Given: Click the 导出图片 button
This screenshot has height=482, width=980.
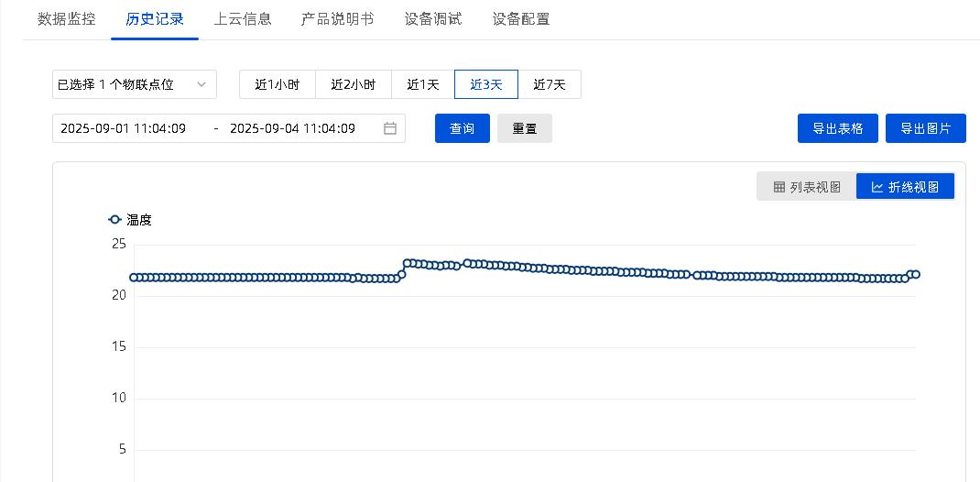Looking at the screenshot, I should [x=926, y=129].
